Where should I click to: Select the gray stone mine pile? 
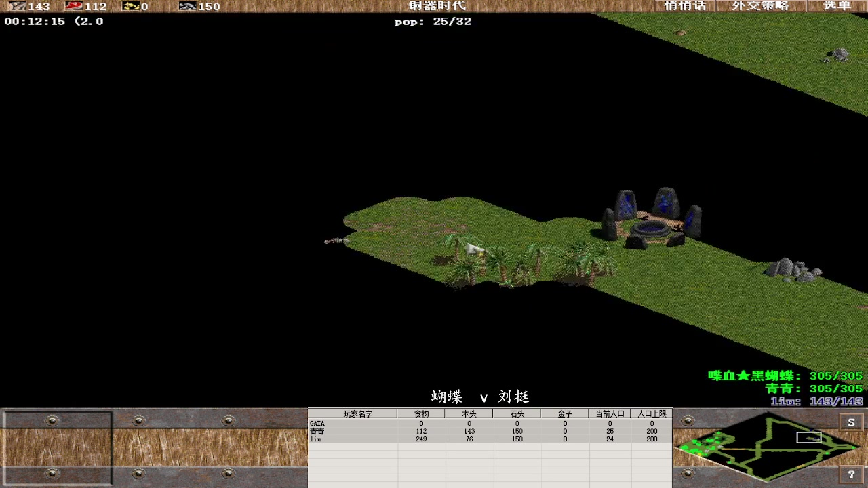793,270
